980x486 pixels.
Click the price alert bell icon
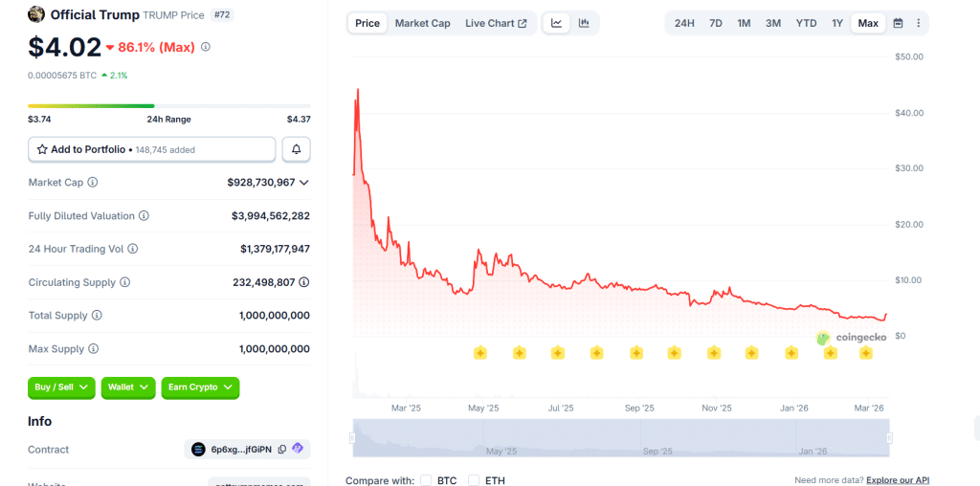click(297, 149)
